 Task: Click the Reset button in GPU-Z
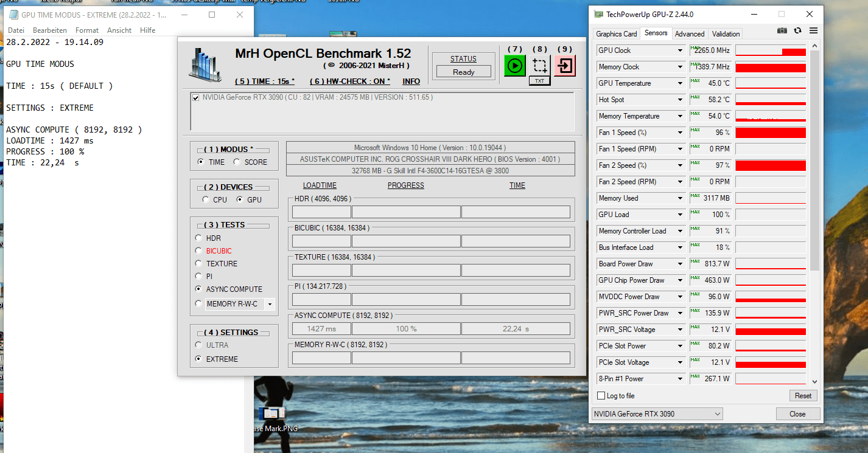click(803, 396)
